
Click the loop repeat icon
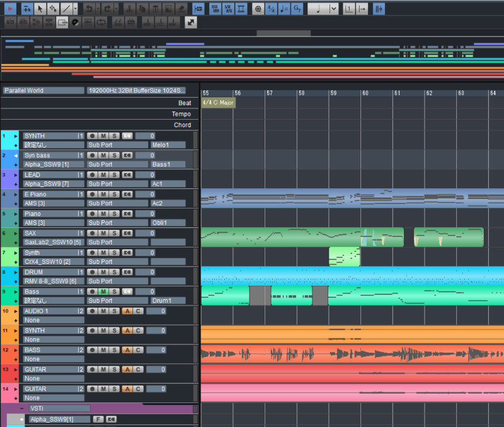101,22
